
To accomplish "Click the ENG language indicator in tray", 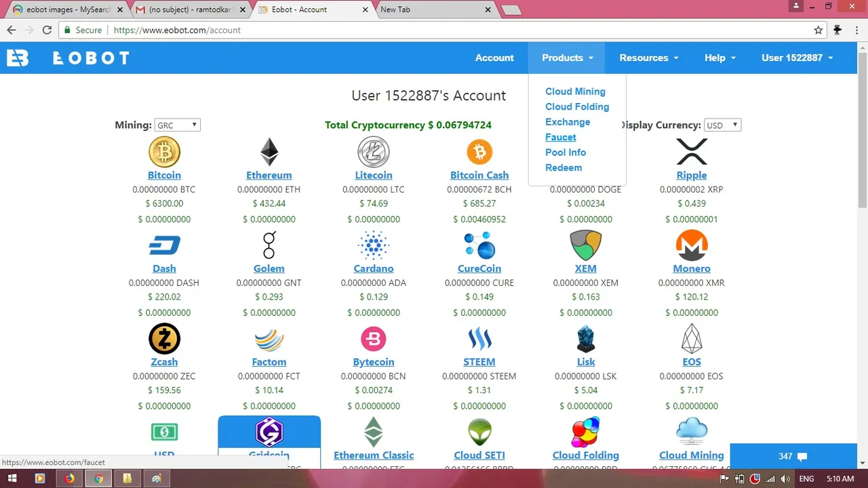I will pyautogui.click(x=806, y=479).
